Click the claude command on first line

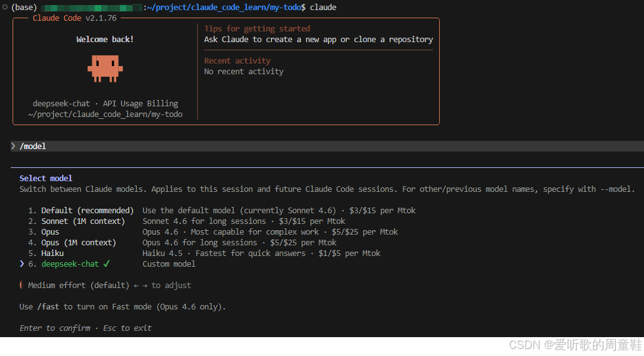pyautogui.click(x=323, y=8)
